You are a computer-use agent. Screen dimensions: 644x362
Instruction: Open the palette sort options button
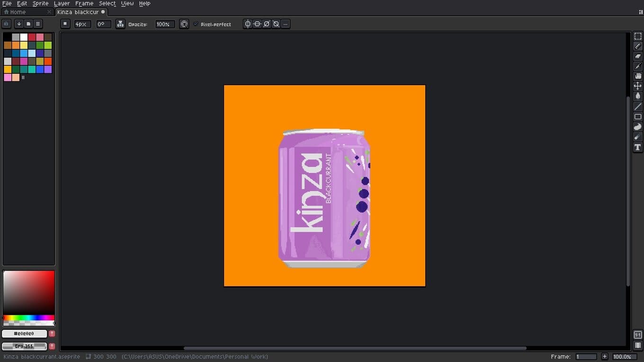19,24
